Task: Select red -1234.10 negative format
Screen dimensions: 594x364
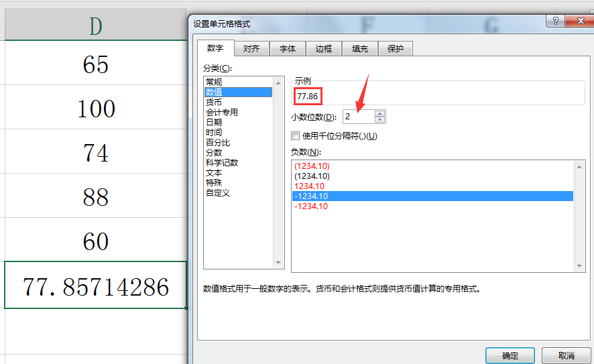Action: (x=432, y=206)
